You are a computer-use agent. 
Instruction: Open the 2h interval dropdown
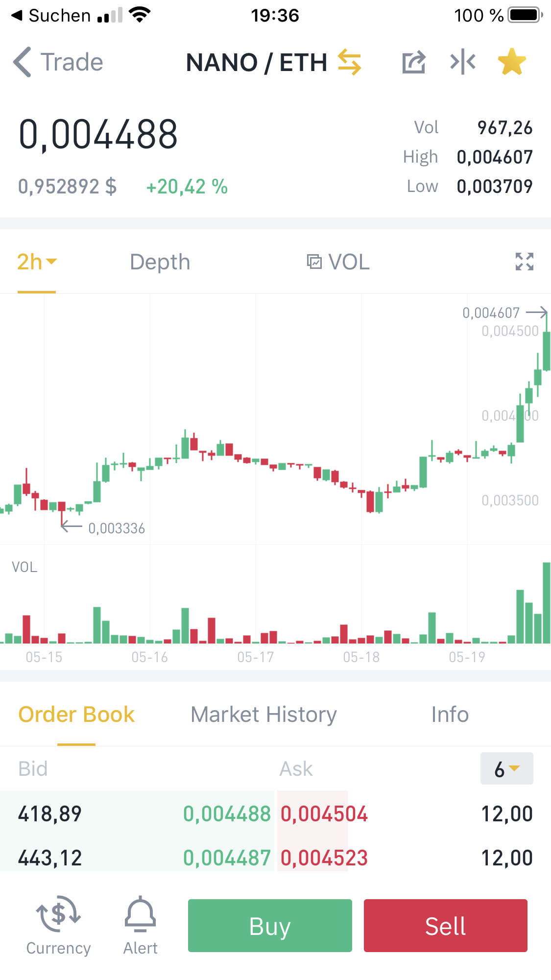click(x=37, y=262)
